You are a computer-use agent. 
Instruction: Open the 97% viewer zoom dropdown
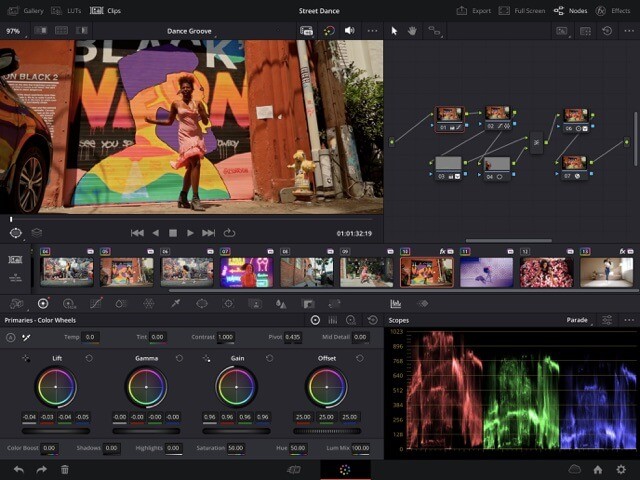[x=13, y=31]
